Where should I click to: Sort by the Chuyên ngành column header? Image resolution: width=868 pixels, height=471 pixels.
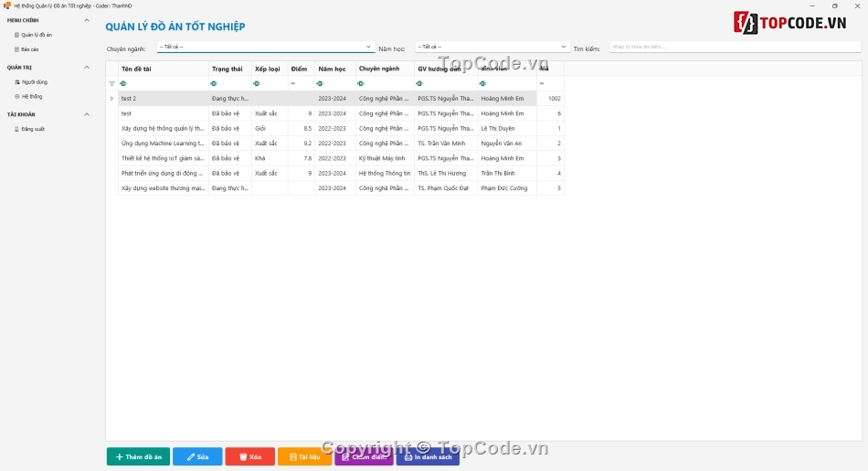tap(385, 69)
